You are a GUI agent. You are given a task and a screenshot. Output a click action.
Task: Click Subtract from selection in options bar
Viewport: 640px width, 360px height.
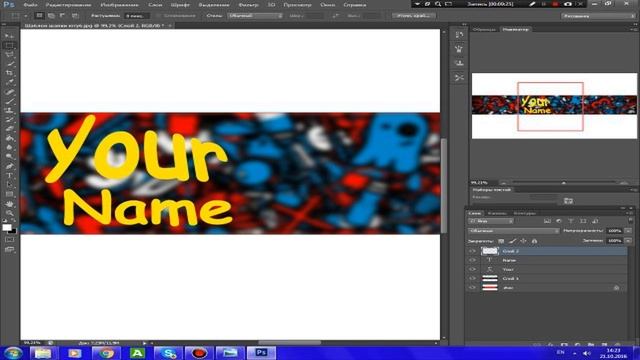[63, 16]
